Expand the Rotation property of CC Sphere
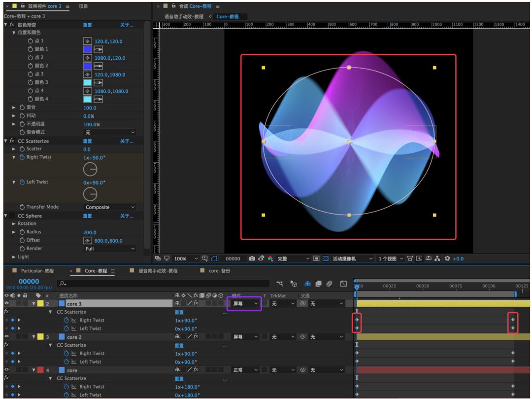Image resolution: width=532 pixels, height=399 pixels. (14, 224)
